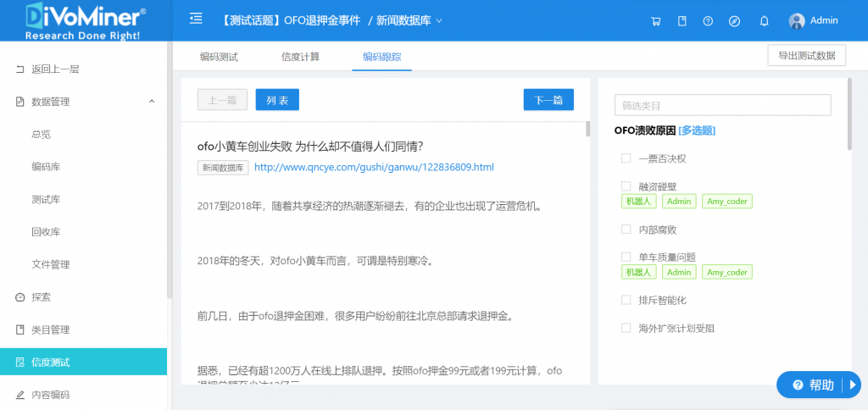Click the 下一篇 button
The image size is (868, 410).
tap(548, 100)
